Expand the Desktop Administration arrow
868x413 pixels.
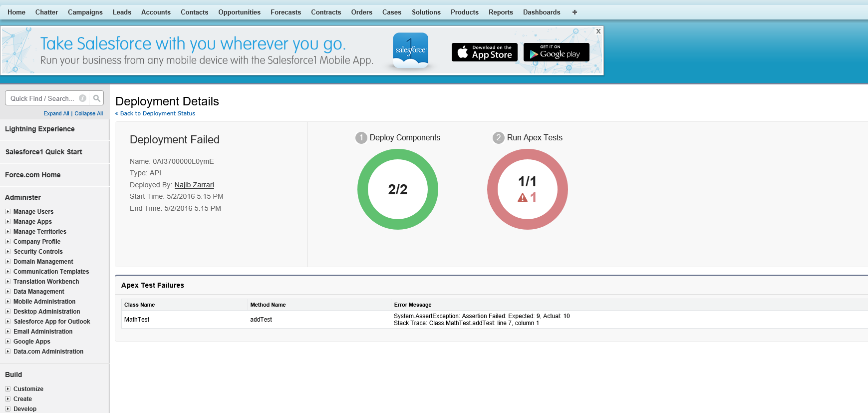coord(7,312)
